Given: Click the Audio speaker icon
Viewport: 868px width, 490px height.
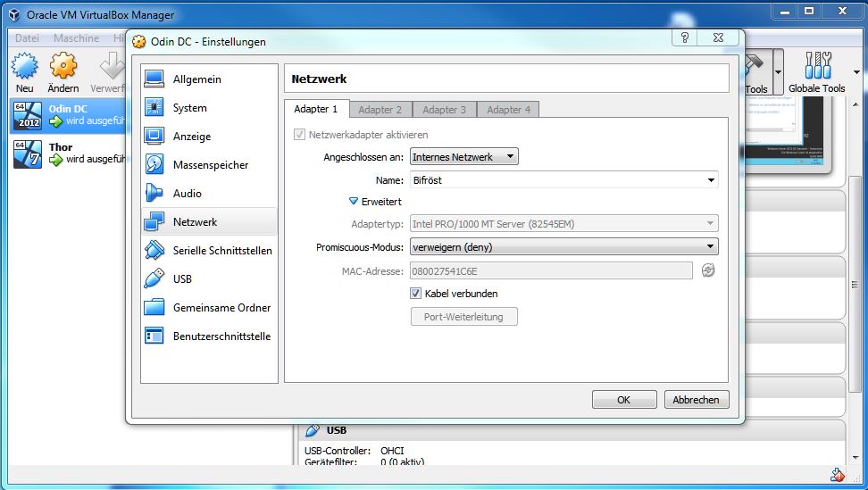Looking at the screenshot, I should pos(154,193).
